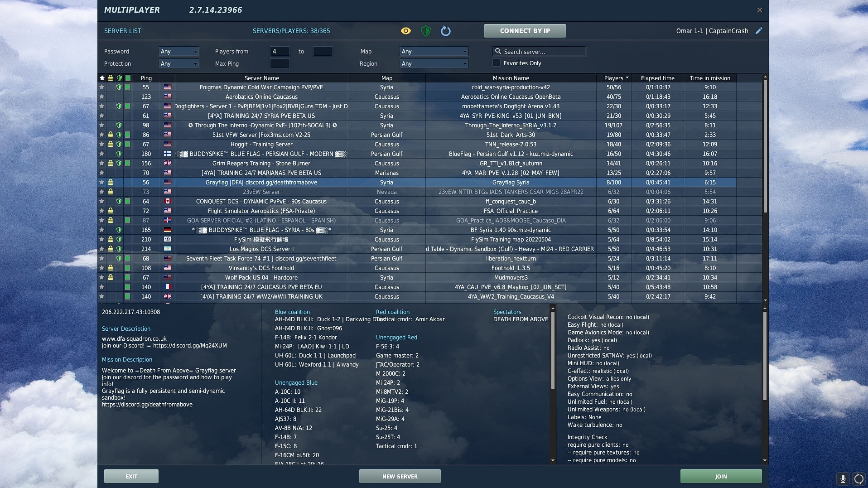868x488 pixels.
Task: Open the Protection filter dropdown
Action: point(178,63)
